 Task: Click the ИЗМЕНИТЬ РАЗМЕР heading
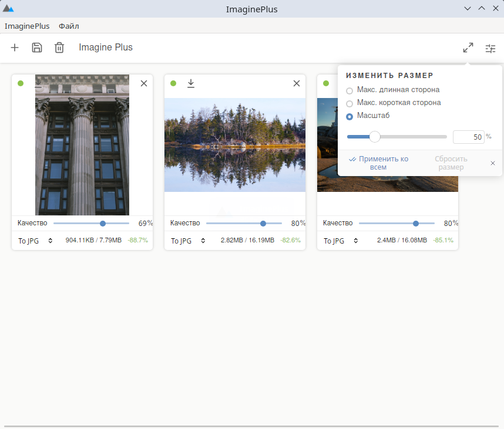pos(389,76)
